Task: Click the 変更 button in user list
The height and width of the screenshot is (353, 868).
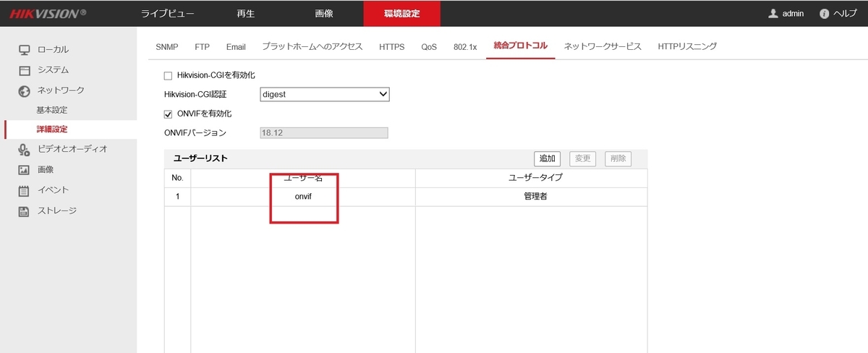Action: 582,158
